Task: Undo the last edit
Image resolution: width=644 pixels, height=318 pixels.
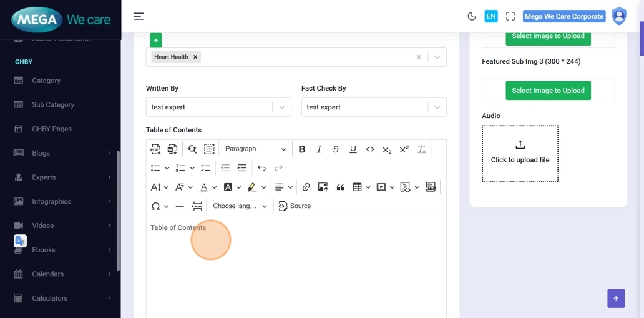Action: click(261, 168)
